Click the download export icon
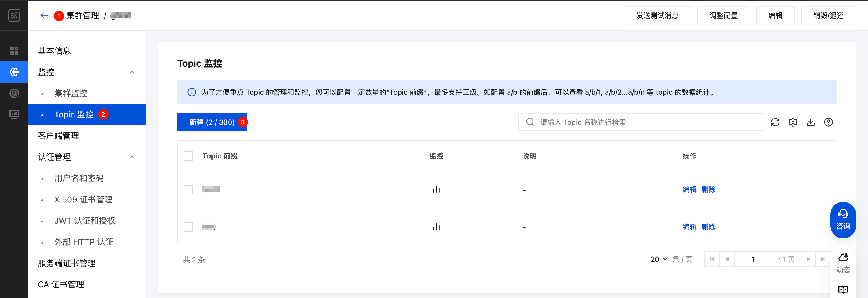This screenshot has height=298, width=868. point(810,122)
